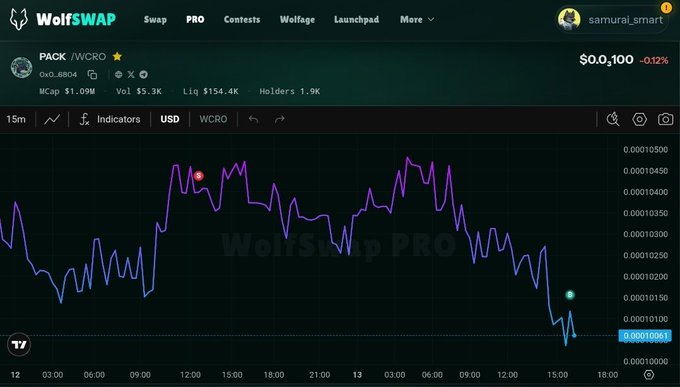Take a chart snapshot camera icon
This screenshot has width=680, height=387.
pos(666,119)
